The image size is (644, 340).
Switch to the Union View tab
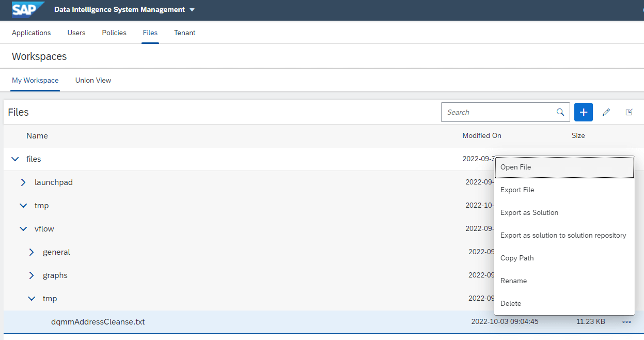pos(93,80)
